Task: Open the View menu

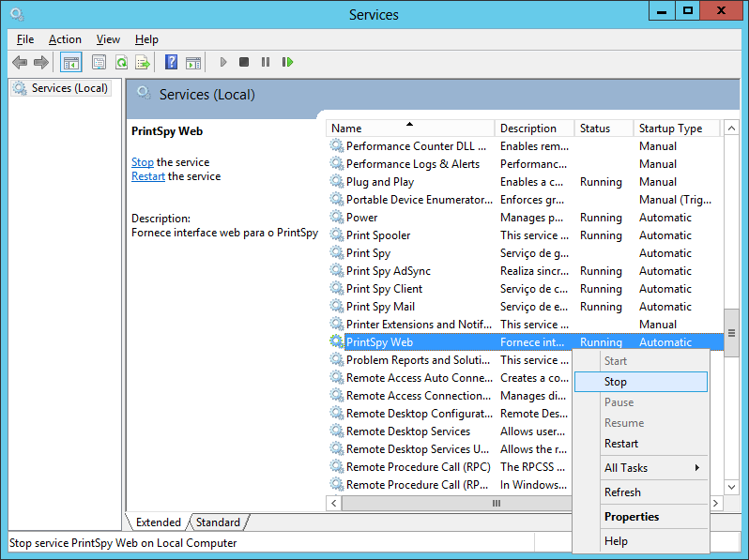Action: tap(108, 39)
